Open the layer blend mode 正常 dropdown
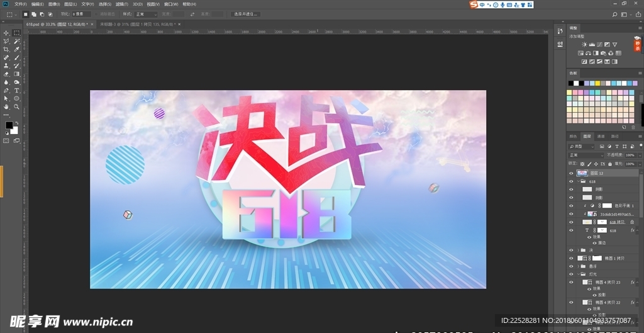644x333 pixels. [x=586, y=155]
